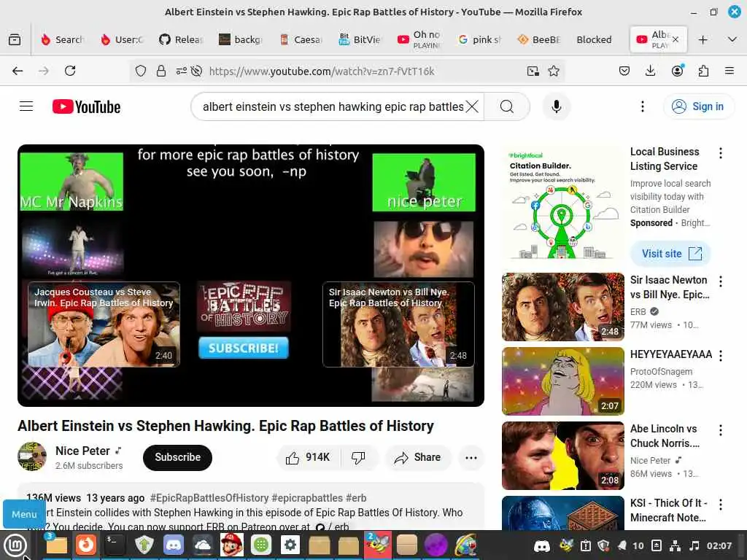The height and width of the screenshot is (560, 747).
Task: Sign in to YouTube
Action: tap(698, 106)
